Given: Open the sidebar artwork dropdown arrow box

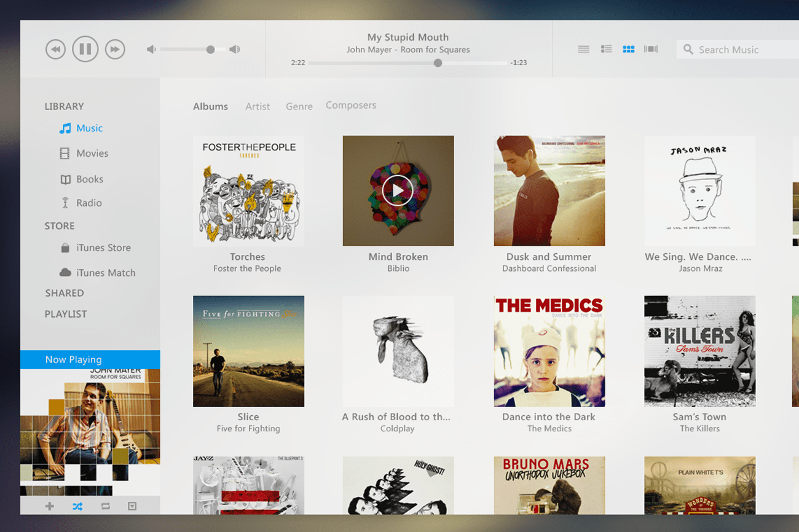Looking at the screenshot, I should (x=132, y=506).
